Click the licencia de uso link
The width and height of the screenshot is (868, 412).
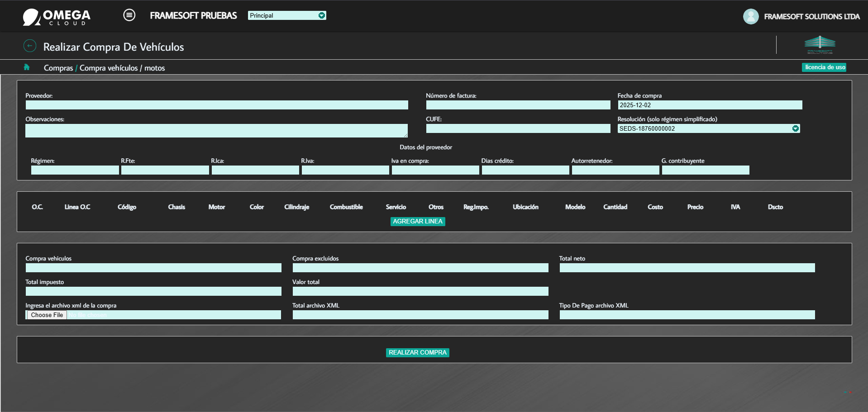tap(825, 67)
